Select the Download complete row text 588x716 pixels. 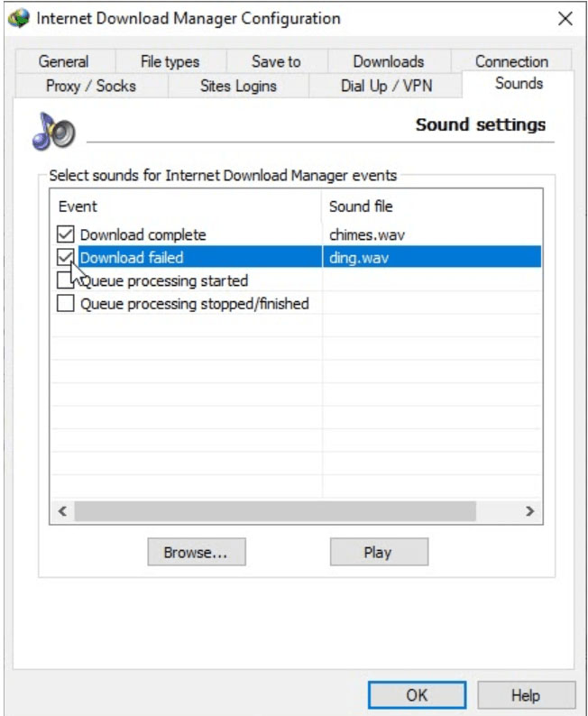142,234
